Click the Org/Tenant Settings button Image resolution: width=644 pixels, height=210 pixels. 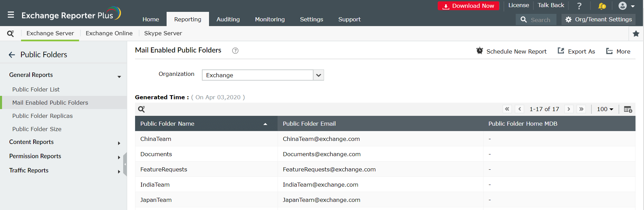click(x=599, y=20)
